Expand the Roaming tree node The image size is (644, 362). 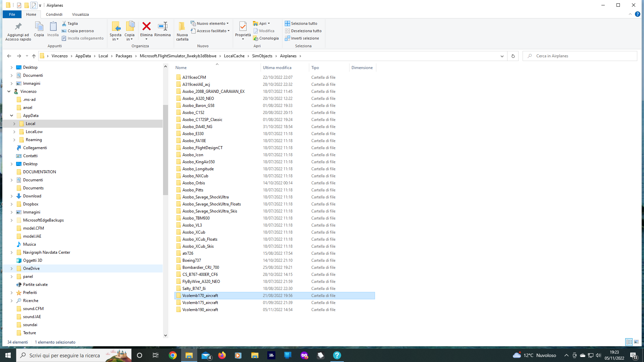pos(14,140)
